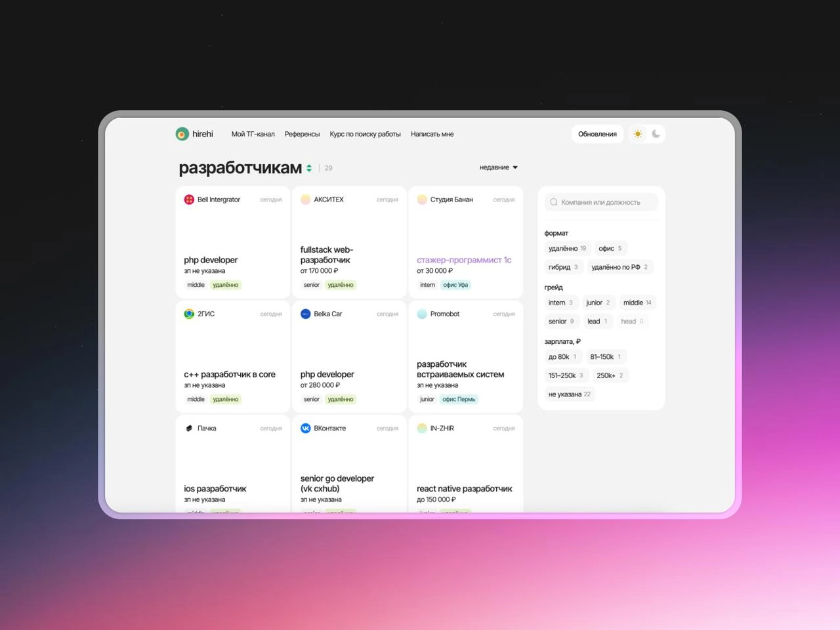This screenshot has height=630, width=840.
Task: Open Написать мне menu item
Action: (x=432, y=134)
